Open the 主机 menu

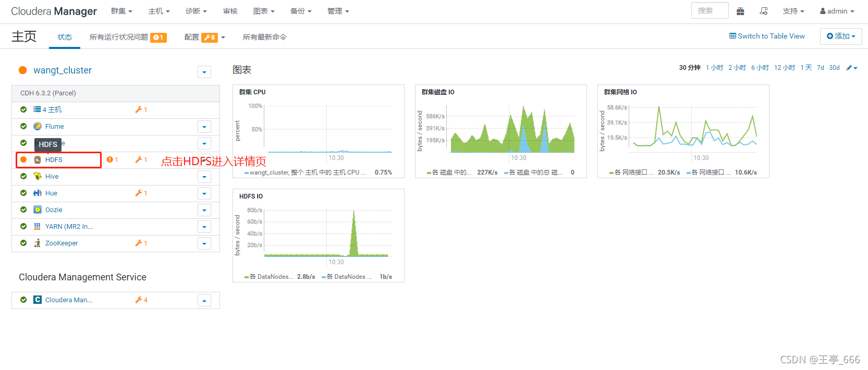pos(159,11)
